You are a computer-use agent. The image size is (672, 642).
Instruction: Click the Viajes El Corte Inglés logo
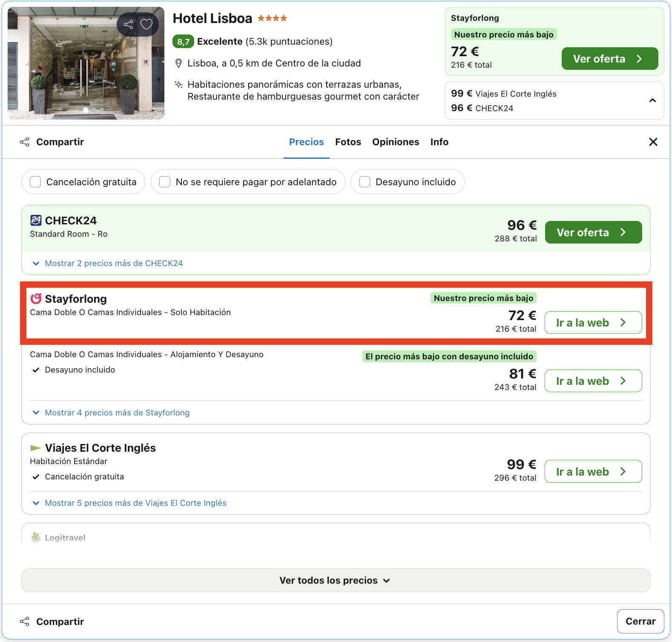[x=36, y=448]
